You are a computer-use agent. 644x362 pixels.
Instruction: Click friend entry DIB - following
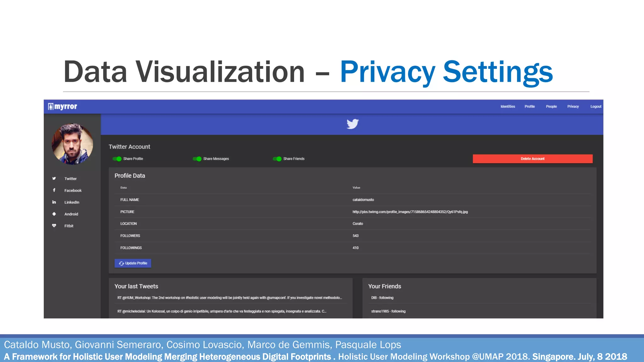pos(382,298)
